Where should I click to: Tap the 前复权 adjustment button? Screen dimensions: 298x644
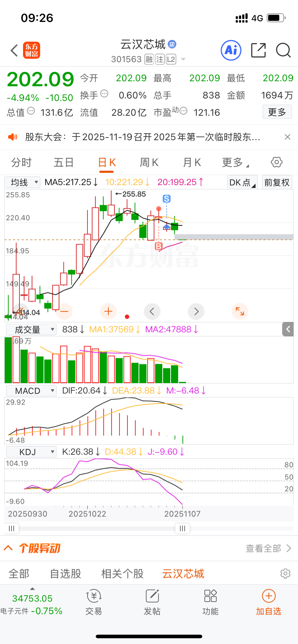[x=277, y=183]
